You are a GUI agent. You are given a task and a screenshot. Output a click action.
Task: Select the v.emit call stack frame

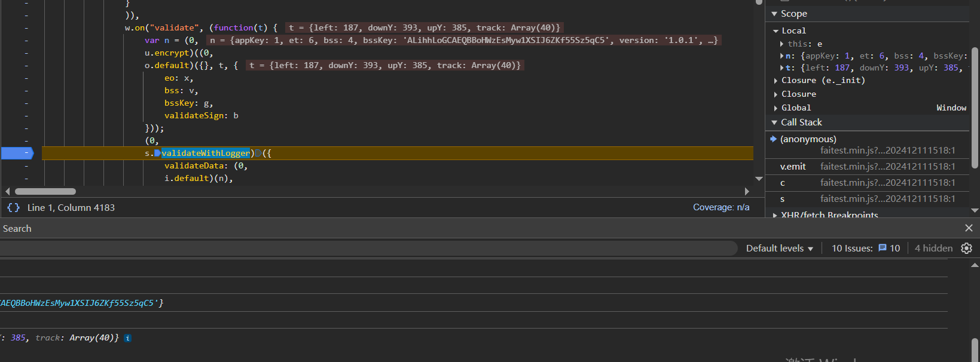click(x=793, y=167)
